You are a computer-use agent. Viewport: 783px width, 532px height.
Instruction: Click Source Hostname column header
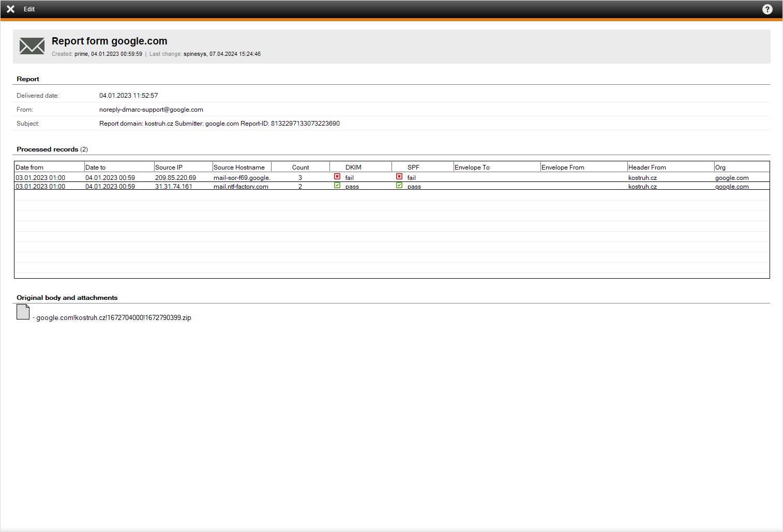click(242, 167)
